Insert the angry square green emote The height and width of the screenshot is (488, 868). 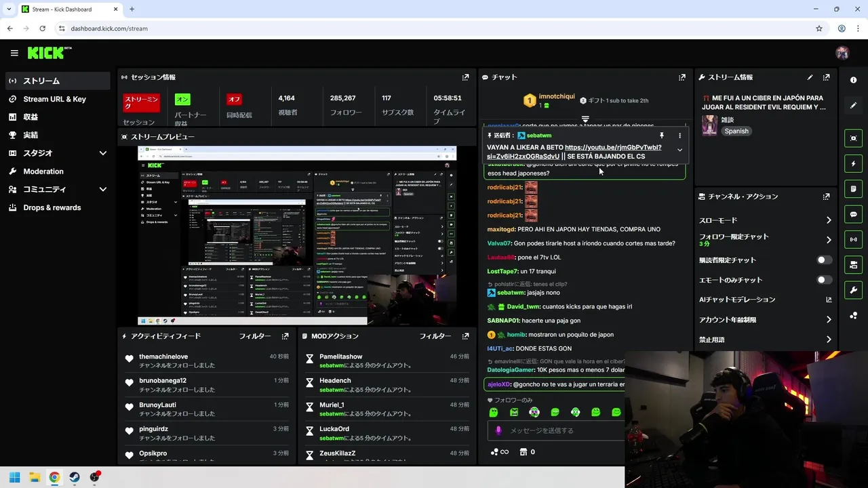point(514,412)
